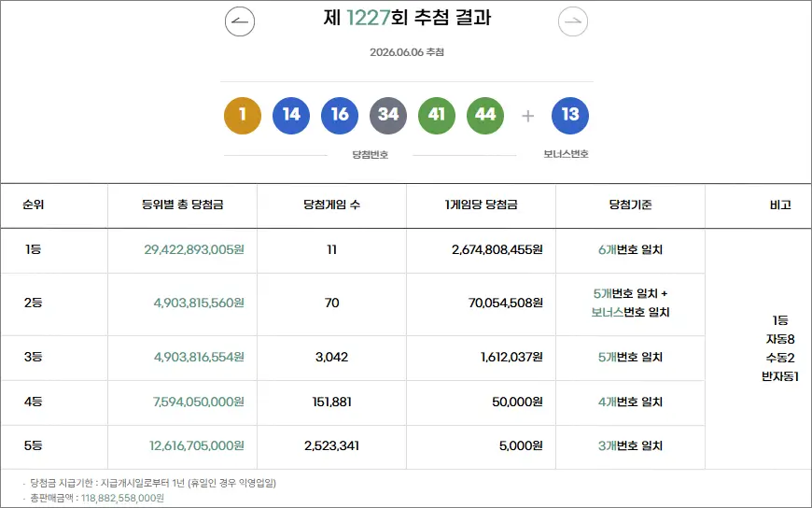Click the 반자동1 remark text

point(780,377)
